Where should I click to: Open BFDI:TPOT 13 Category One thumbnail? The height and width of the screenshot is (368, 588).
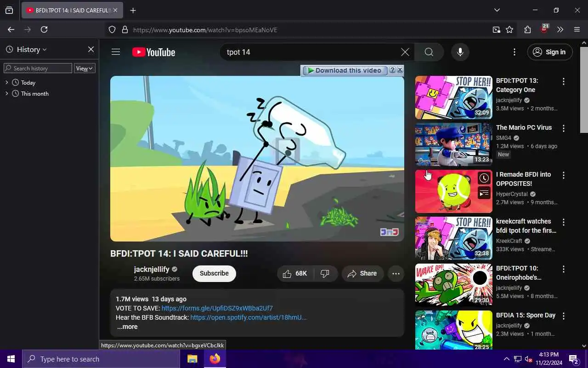[x=453, y=98]
